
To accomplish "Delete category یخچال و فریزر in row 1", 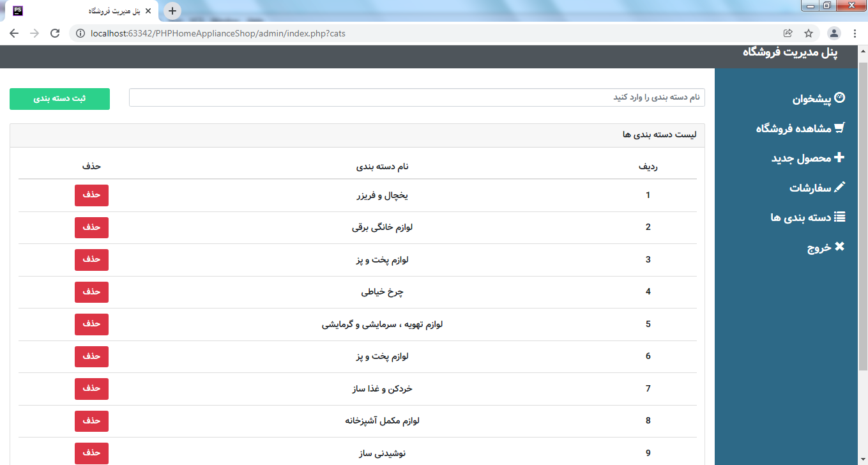I will coord(91,195).
